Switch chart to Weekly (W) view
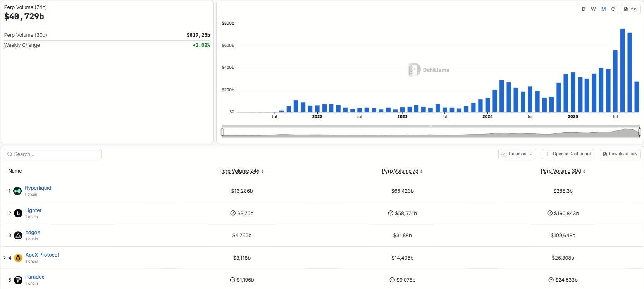 (593, 9)
